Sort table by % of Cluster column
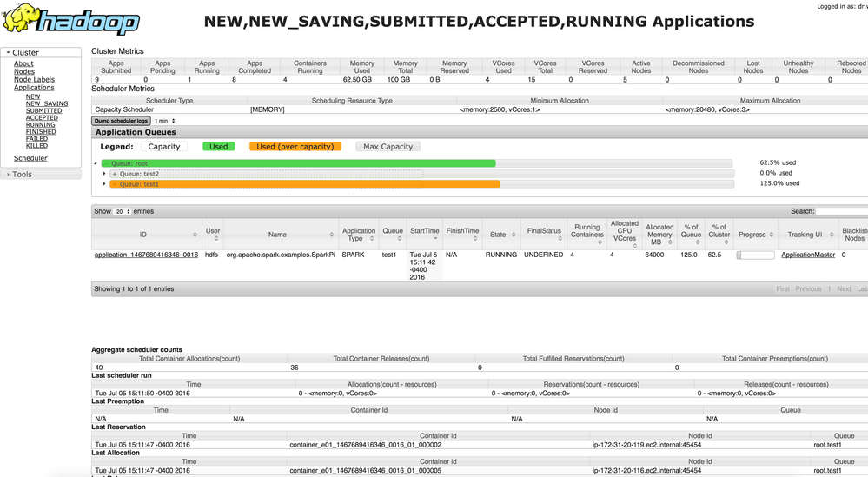The height and width of the screenshot is (477, 868). tap(719, 235)
